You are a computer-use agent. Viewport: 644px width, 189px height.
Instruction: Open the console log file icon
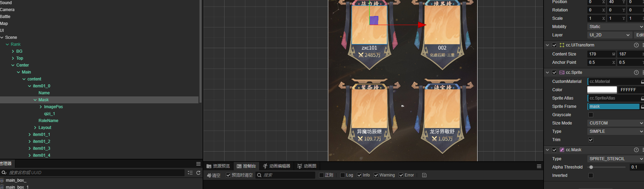[424, 175]
